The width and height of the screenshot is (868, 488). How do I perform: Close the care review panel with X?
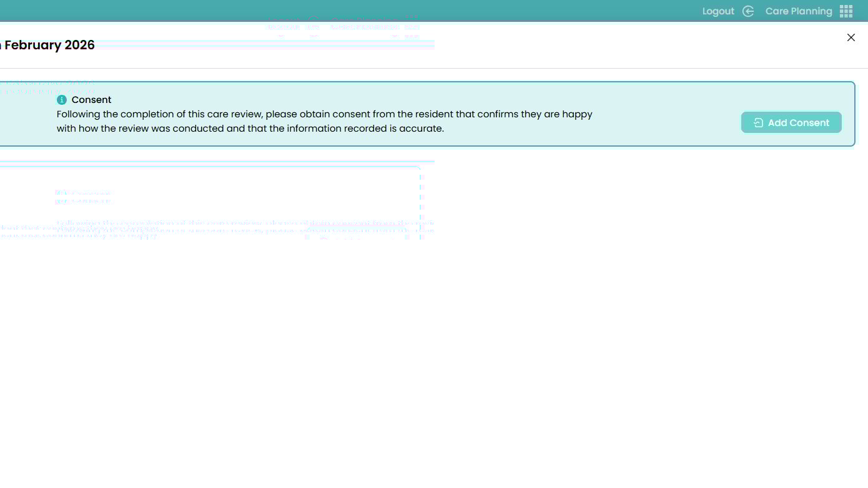(851, 37)
